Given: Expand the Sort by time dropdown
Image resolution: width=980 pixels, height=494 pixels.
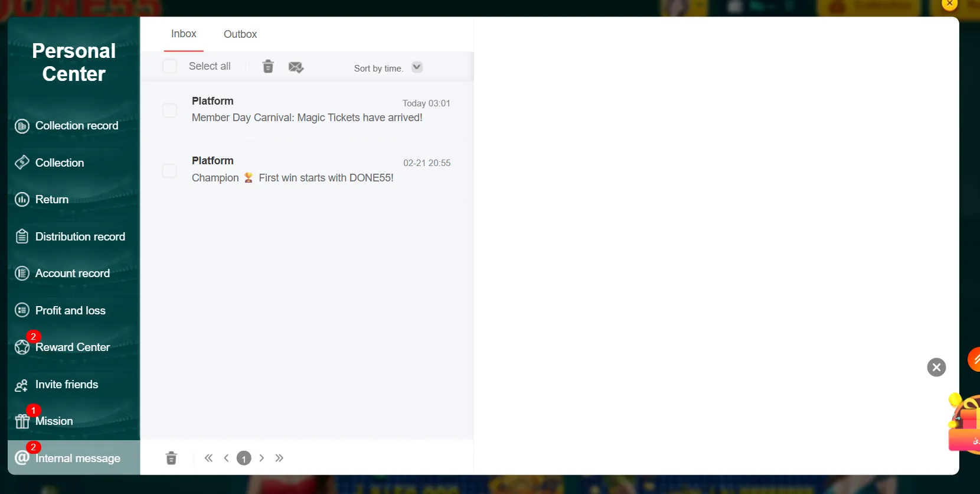Looking at the screenshot, I should [x=417, y=67].
